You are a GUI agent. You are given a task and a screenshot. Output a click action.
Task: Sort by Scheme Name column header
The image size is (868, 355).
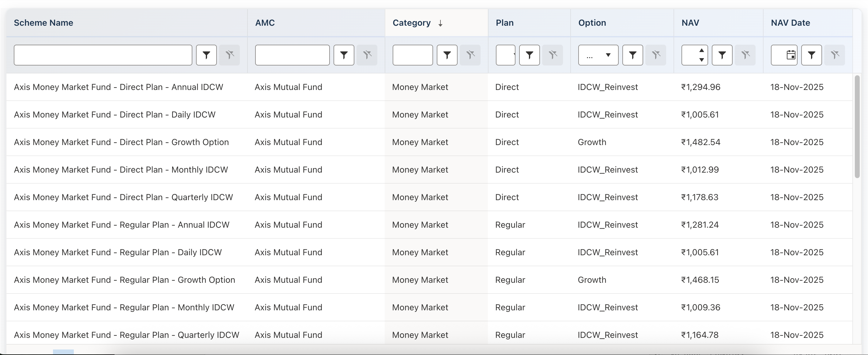click(x=43, y=23)
